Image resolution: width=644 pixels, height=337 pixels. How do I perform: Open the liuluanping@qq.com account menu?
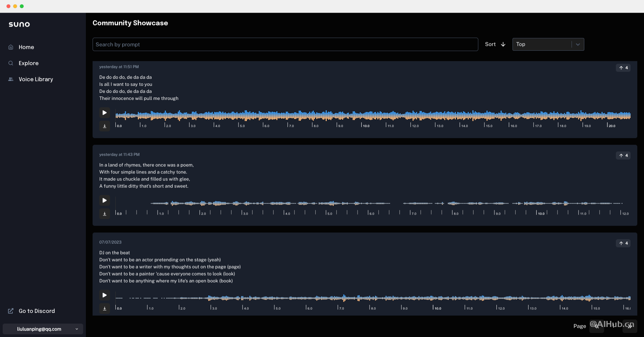click(x=43, y=329)
